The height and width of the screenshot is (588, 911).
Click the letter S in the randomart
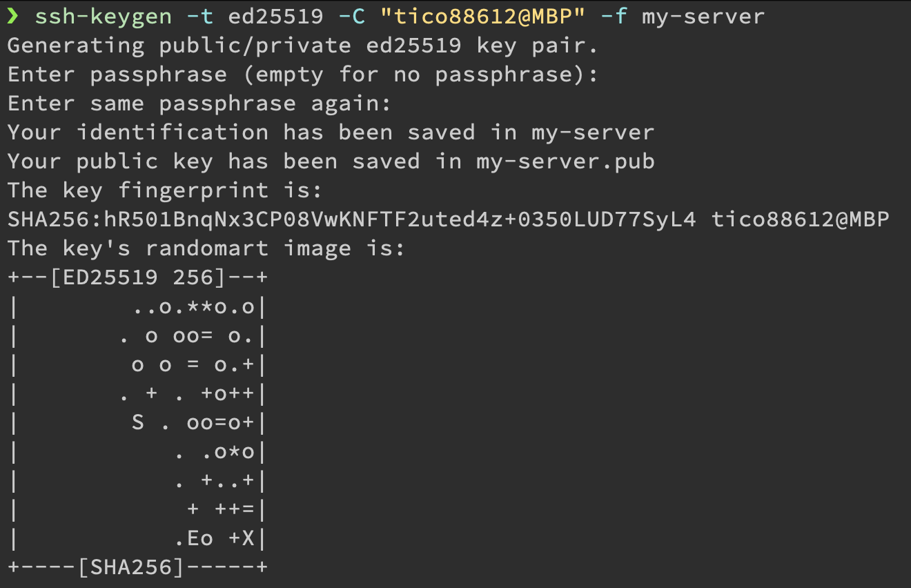[x=137, y=422]
